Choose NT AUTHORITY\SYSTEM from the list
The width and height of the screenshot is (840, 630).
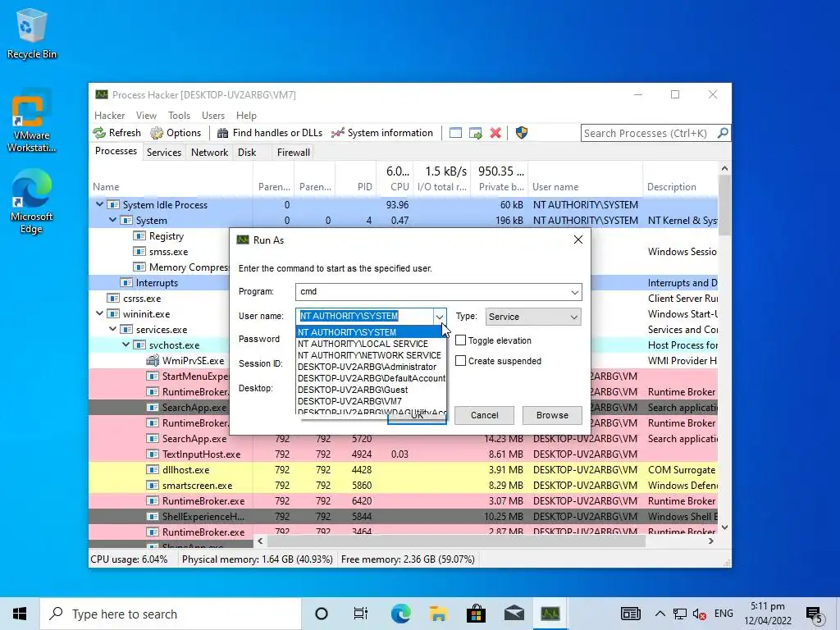(371, 332)
